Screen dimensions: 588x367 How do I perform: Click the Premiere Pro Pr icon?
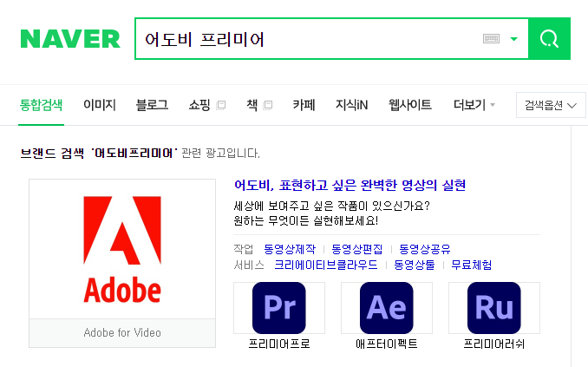pyautogui.click(x=279, y=308)
